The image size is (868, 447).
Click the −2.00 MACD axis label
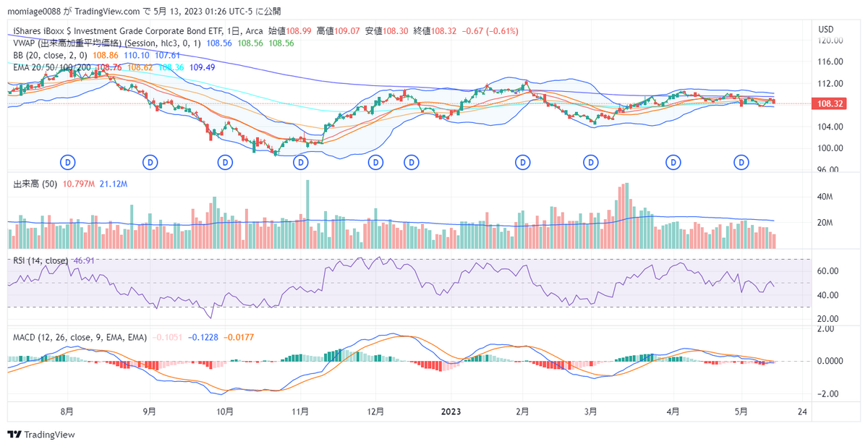pos(827,394)
